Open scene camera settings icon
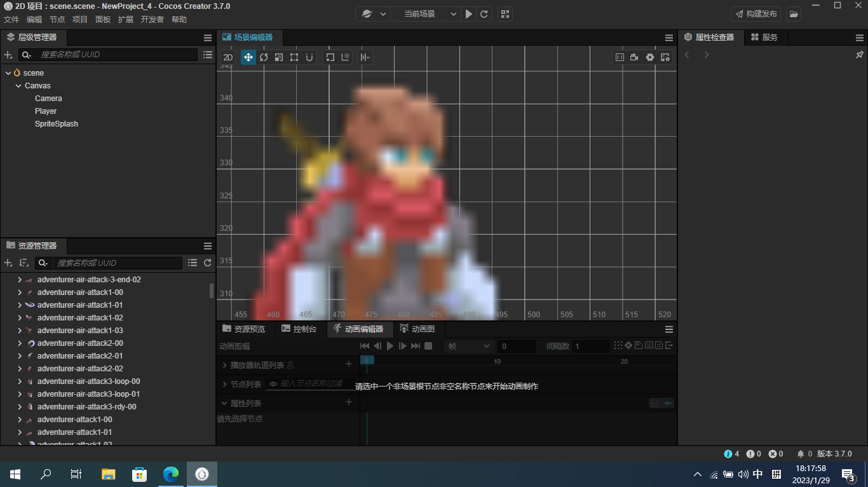868x487 pixels. click(x=635, y=57)
